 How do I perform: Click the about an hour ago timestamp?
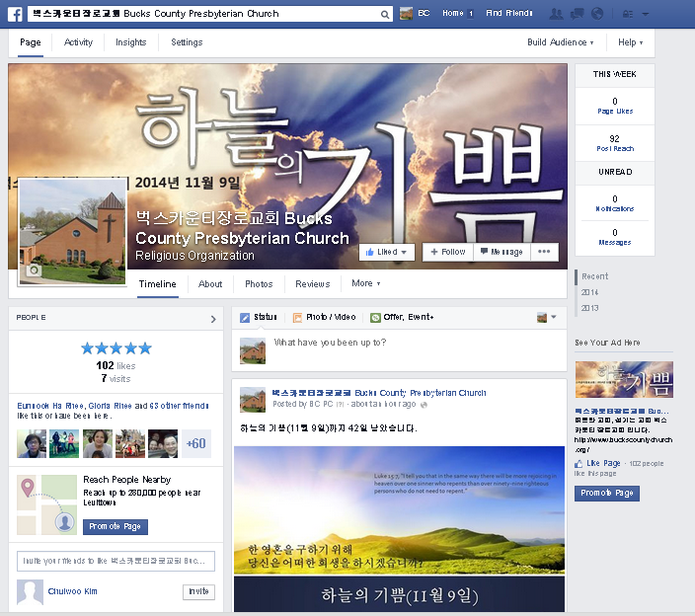384,404
